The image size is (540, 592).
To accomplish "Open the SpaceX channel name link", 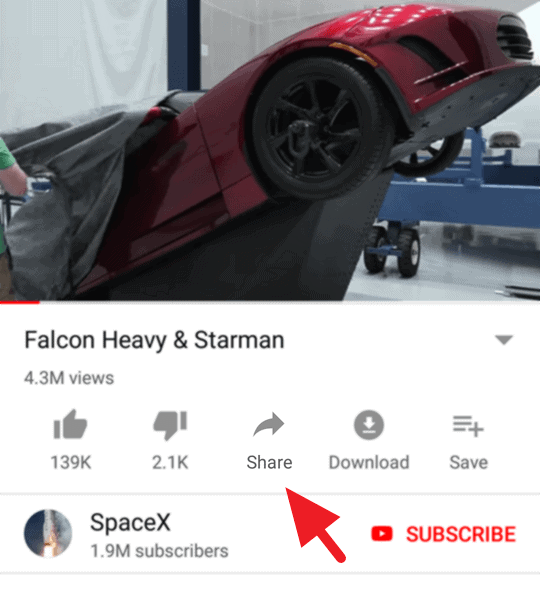I will pos(130,523).
